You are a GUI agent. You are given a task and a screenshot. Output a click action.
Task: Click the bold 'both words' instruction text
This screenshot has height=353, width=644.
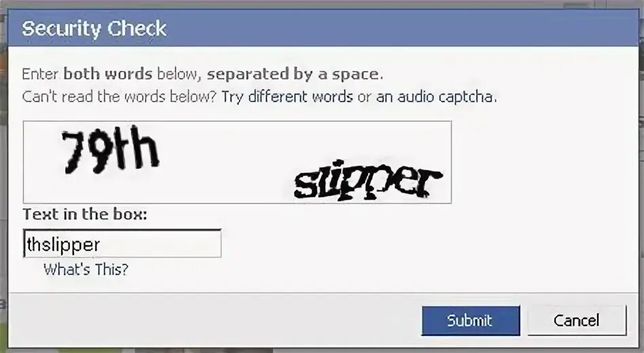pyautogui.click(x=108, y=74)
